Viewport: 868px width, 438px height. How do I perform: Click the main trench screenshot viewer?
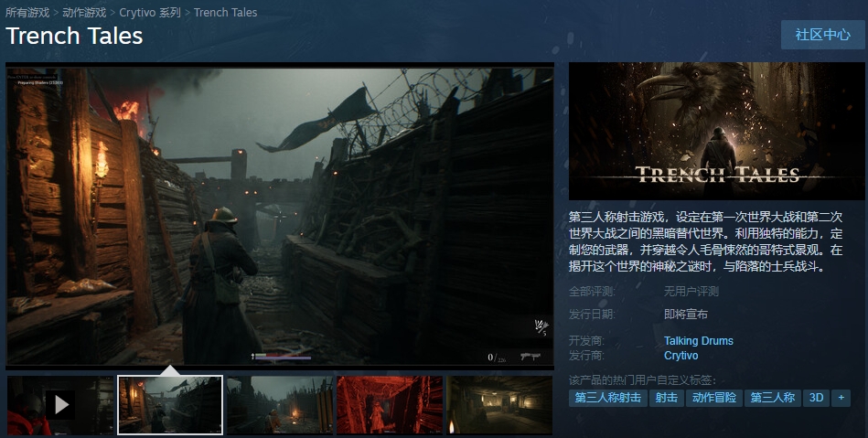280,216
